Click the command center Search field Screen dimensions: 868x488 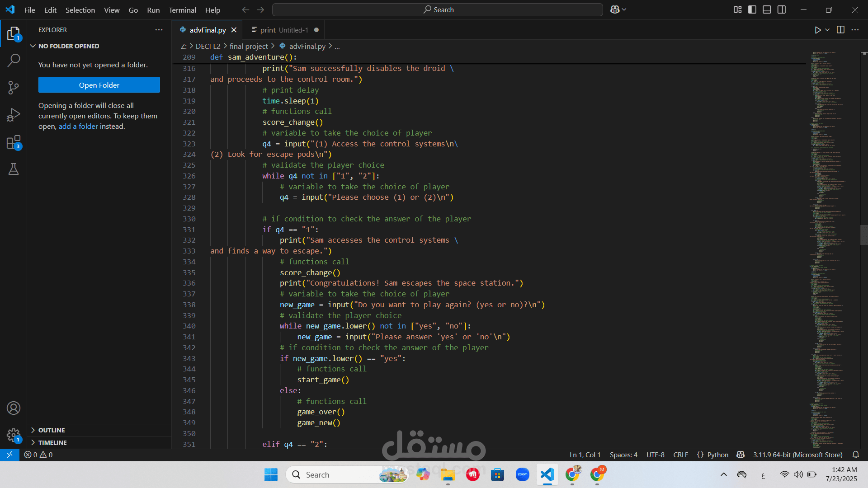438,9
